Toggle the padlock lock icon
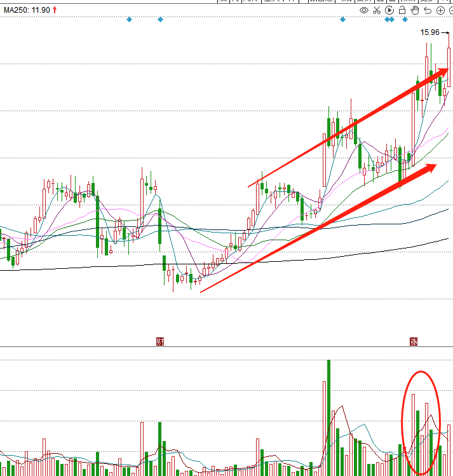Image resolution: width=453 pixels, height=476 pixels. click(x=402, y=10)
